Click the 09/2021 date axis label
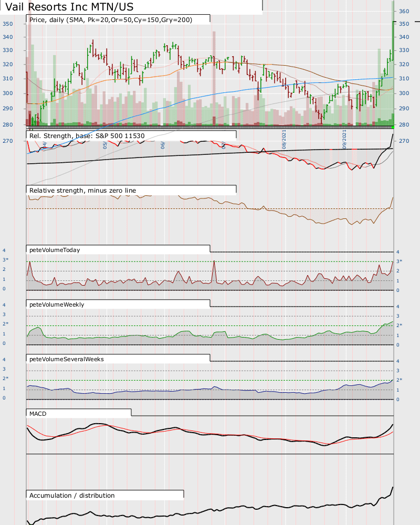This screenshot has height=525, width=420. [x=344, y=139]
